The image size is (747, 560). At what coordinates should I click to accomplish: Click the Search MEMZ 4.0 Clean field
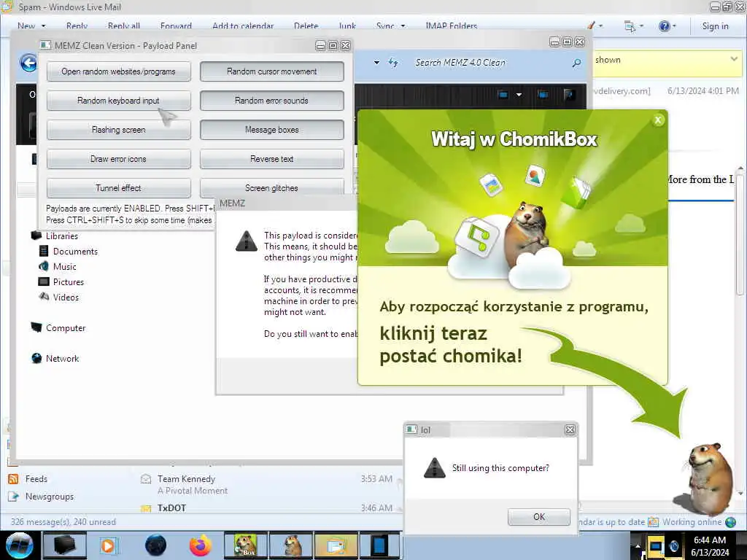tap(491, 63)
